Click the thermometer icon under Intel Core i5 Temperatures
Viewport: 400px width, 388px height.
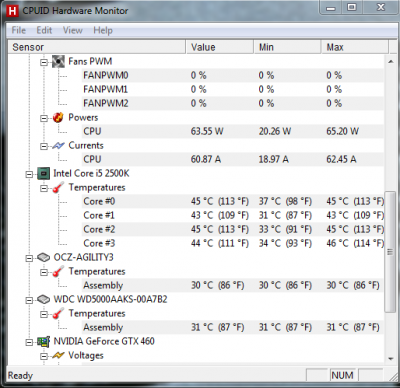click(x=58, y=188)
